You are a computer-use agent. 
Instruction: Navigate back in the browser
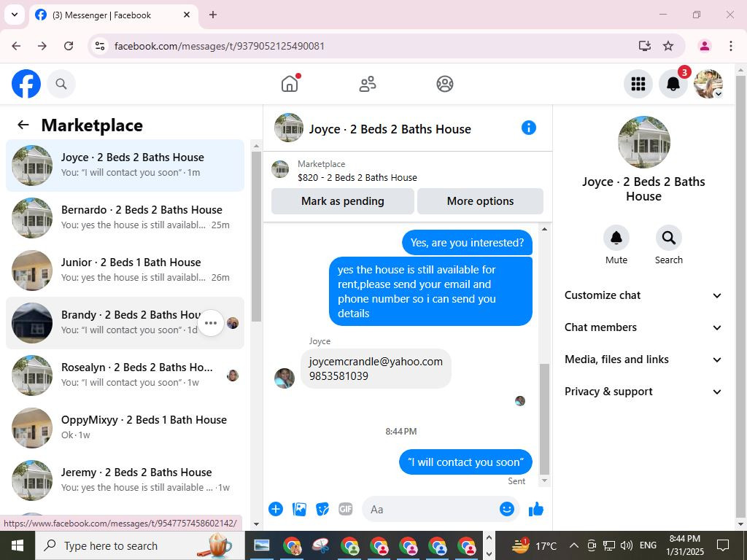click(16, 46)
